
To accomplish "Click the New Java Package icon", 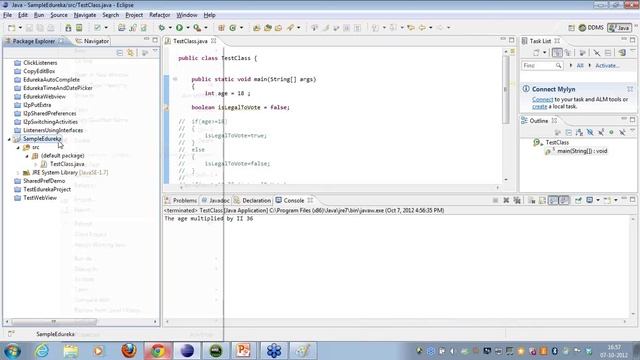I will click(221, 28).
